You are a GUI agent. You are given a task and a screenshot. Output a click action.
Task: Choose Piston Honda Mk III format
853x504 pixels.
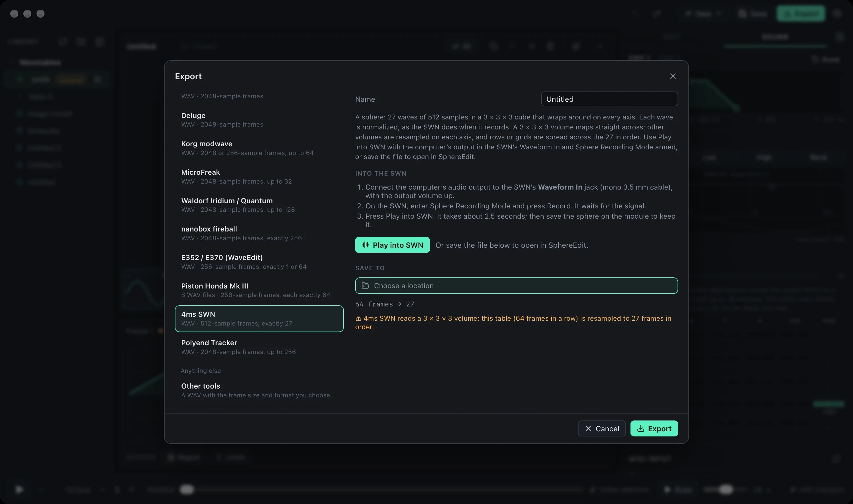click(x=259, y=290)
